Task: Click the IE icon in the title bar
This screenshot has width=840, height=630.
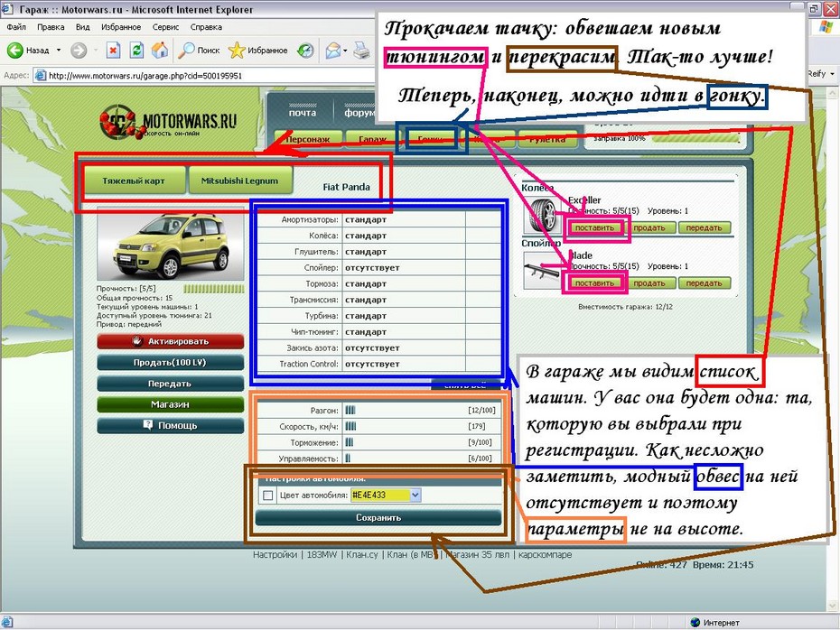Action: pyautogui.click(x=7, y=9)
